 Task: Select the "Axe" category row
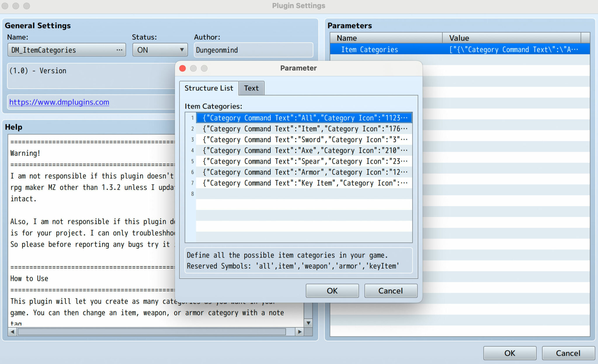tap(304, 150)
